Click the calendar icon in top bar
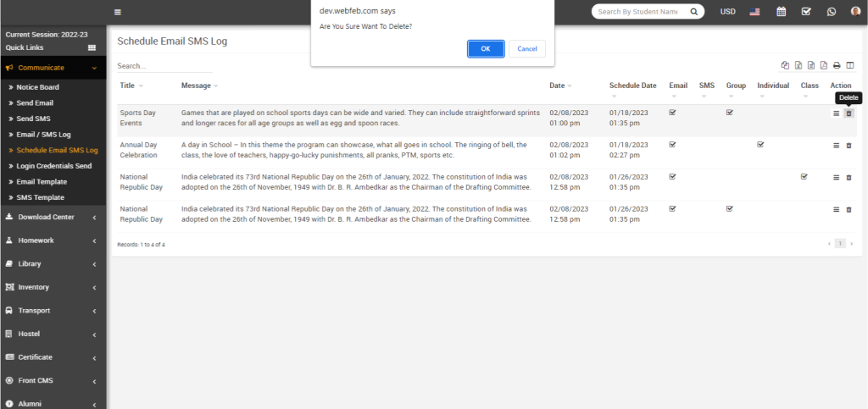868x409 pixels. [x=782, y=12]
